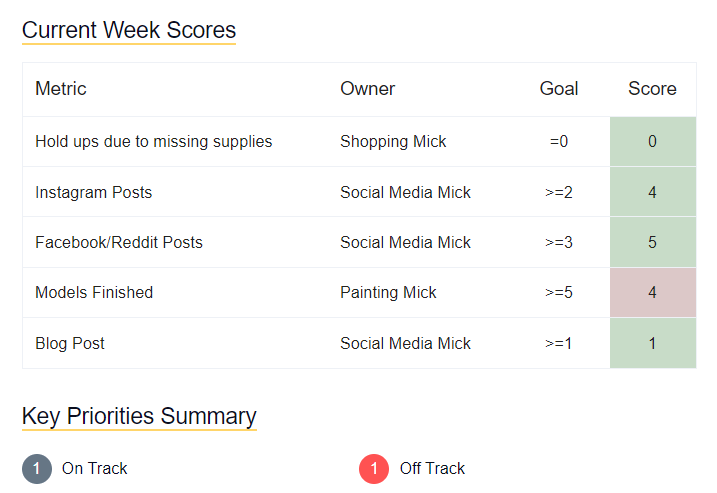This screenshot has width=717, height=493.
Task: Click the Current Week Scores heading
Action: click(129, 30)
